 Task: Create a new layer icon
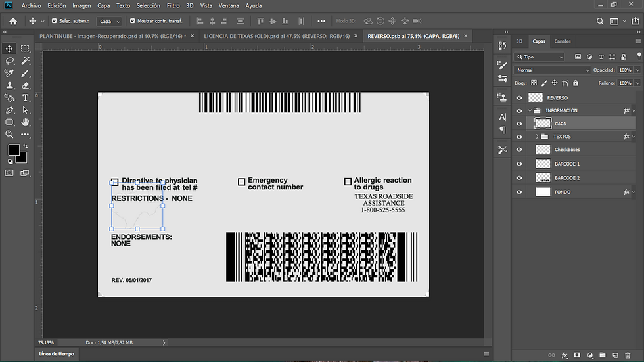[615, 355]
